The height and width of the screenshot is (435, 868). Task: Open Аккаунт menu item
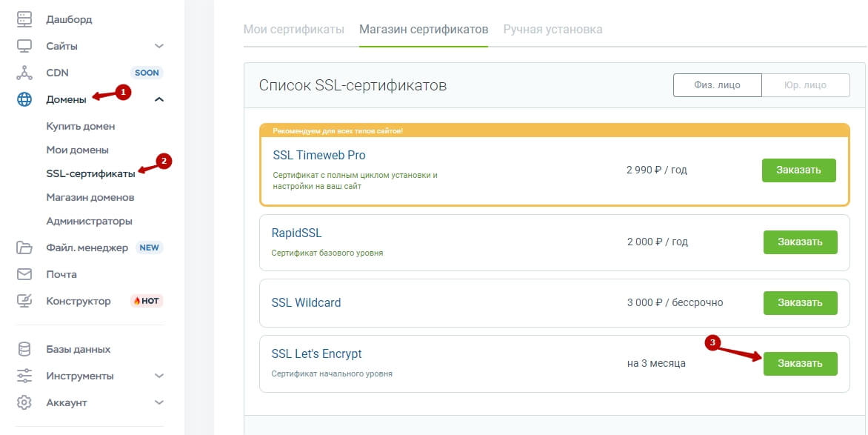coord(67,402)
